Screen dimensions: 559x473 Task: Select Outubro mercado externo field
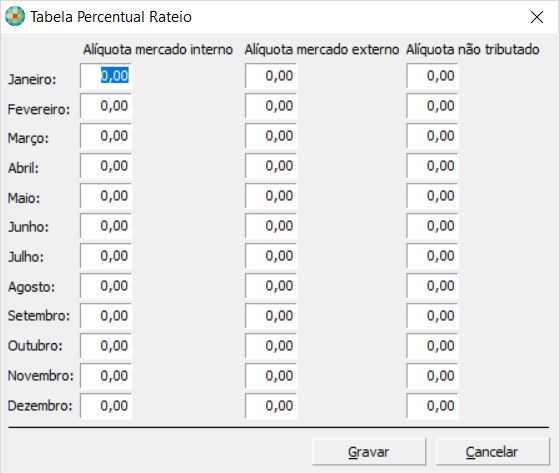(271, 345)
